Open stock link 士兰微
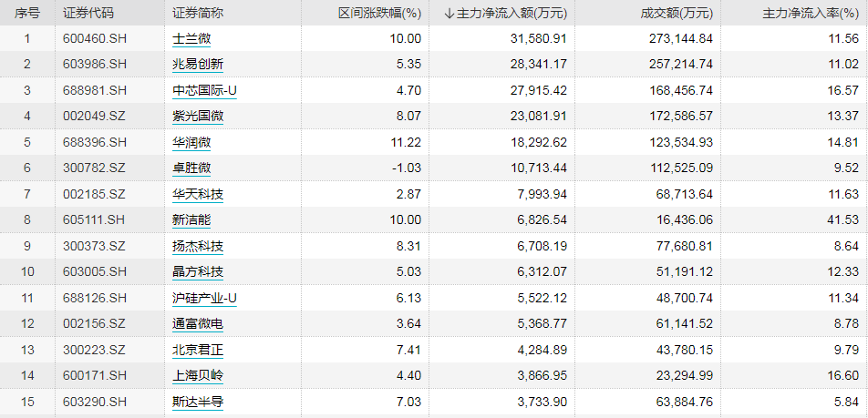868x418 pixels. 191,38
